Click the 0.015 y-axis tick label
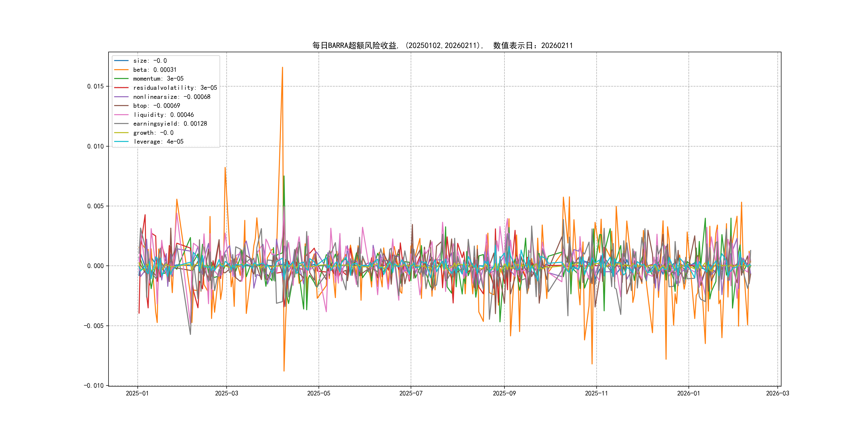868x434 pixels. [x=95, y=86]
